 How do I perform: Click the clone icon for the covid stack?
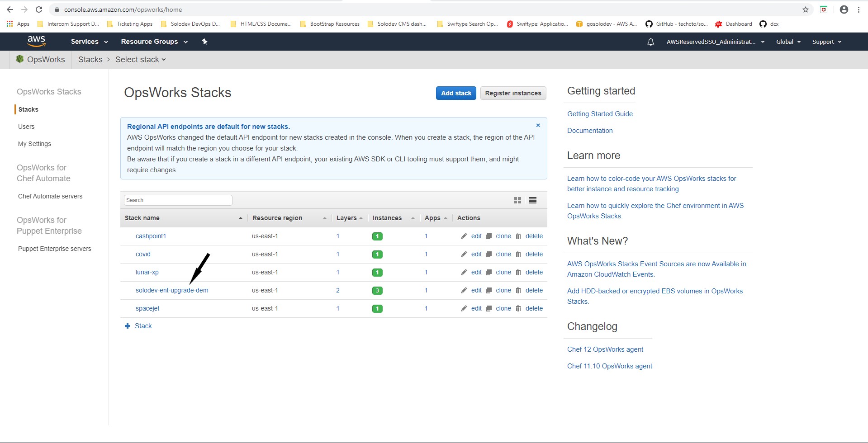[489, 254]
